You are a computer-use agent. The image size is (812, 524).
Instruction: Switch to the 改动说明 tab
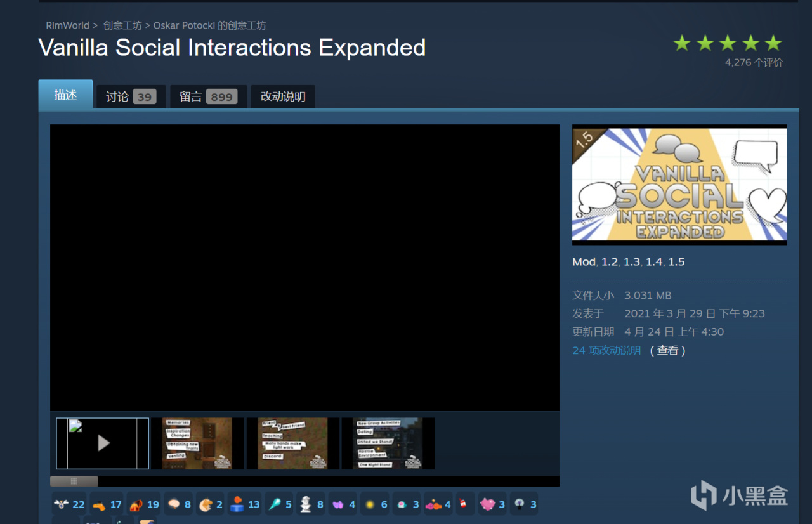pos(283,96)
